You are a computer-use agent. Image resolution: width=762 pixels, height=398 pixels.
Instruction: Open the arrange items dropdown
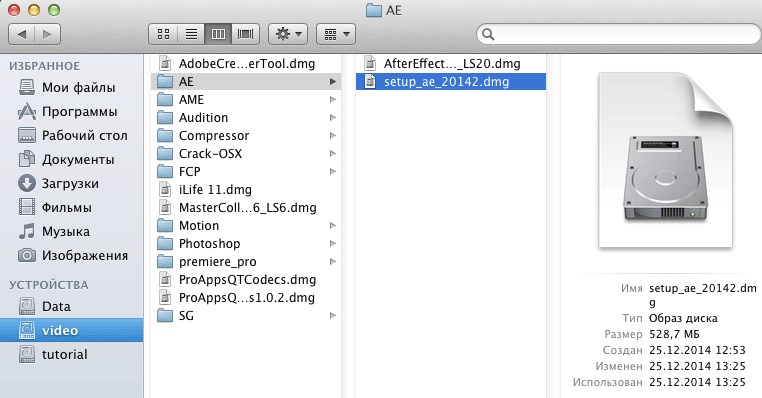[336, 34]
